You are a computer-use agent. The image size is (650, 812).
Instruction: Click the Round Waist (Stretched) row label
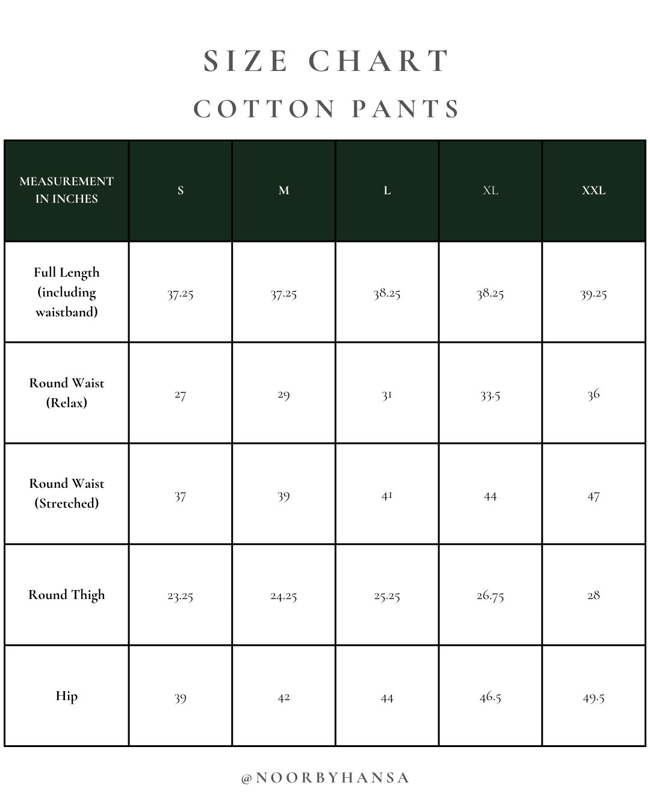point(66,493)
